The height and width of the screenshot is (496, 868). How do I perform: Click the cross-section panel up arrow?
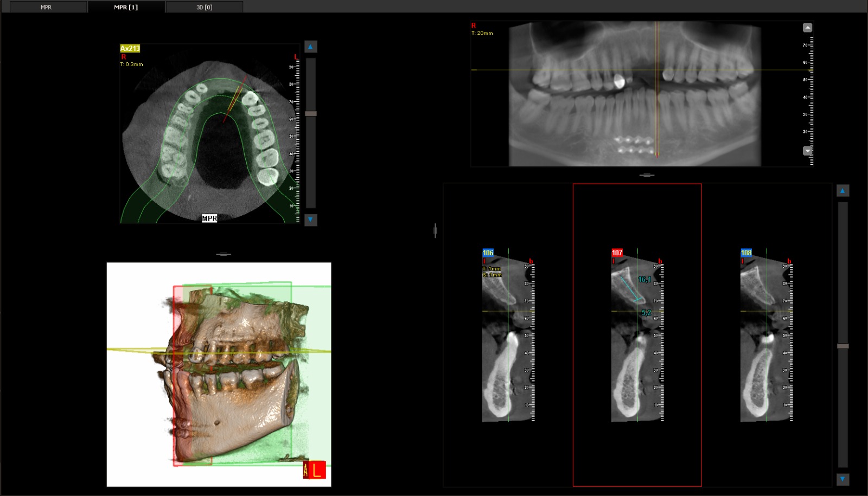coord(843,190)
